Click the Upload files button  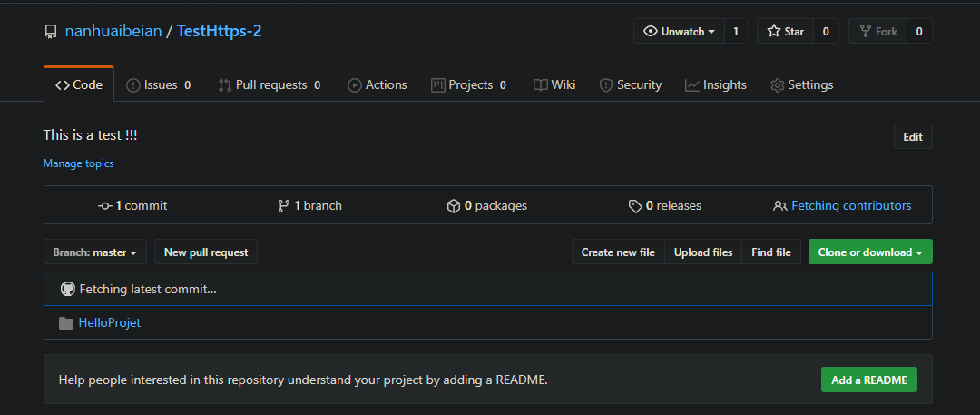[x=703, y=252]
